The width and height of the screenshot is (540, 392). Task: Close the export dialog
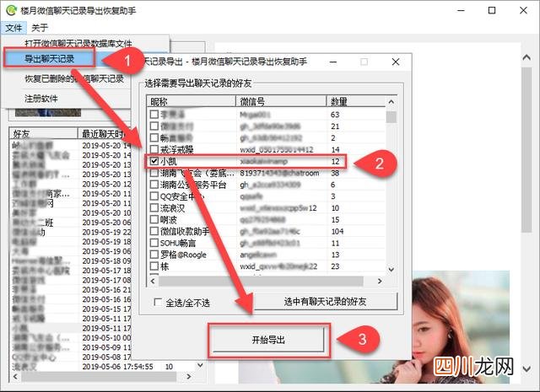(x=396, y=62)
